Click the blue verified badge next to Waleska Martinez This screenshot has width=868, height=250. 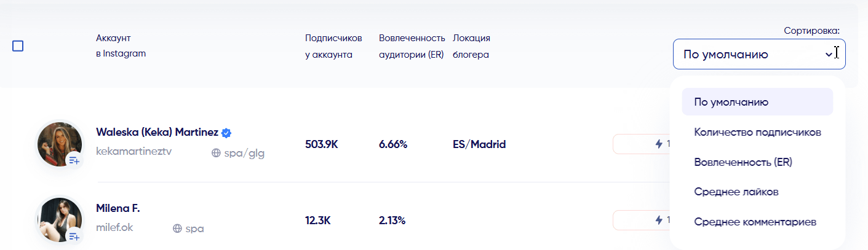tap(226, 133)
